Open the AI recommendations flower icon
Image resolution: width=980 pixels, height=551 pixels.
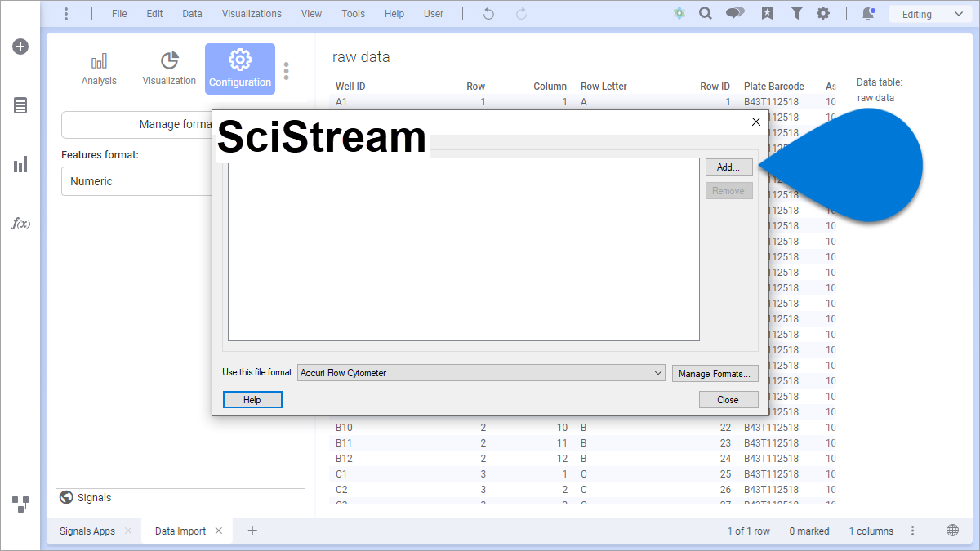click(679, 14)
